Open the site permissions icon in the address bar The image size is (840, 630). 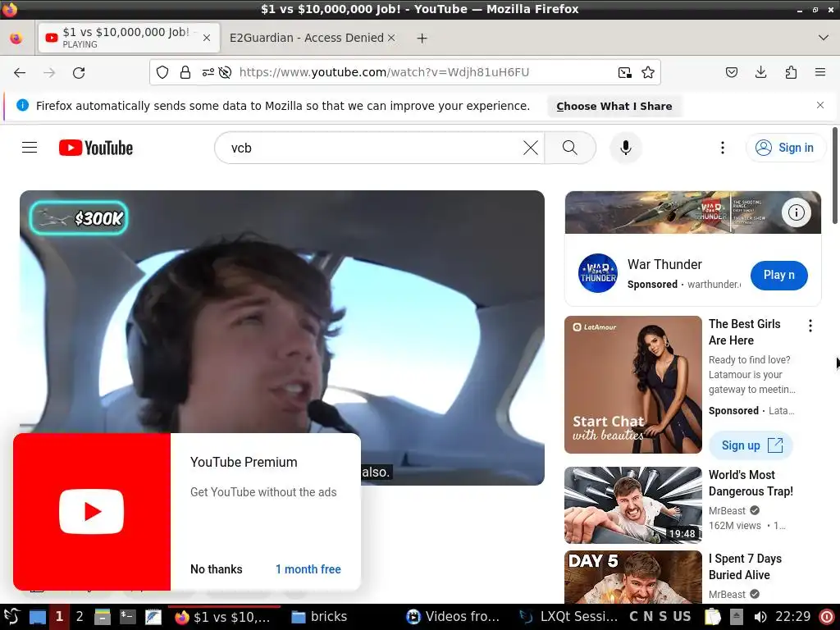[x=208, y=72]
